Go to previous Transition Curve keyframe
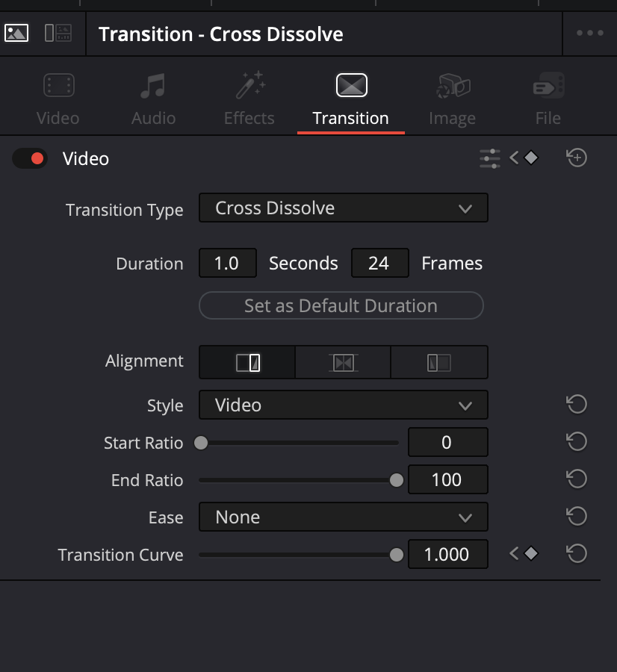The width and height of the screenshot is (617, 672). click(x=514, y=553)
